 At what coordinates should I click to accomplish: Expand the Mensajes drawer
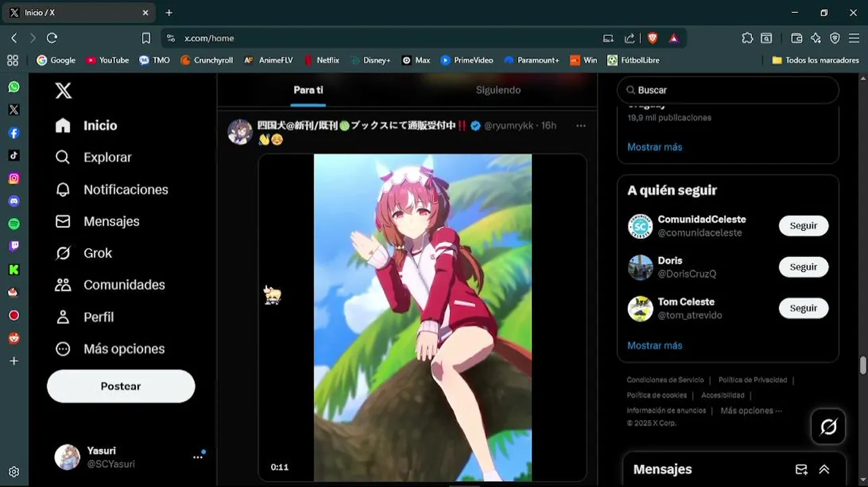point(824,469)
